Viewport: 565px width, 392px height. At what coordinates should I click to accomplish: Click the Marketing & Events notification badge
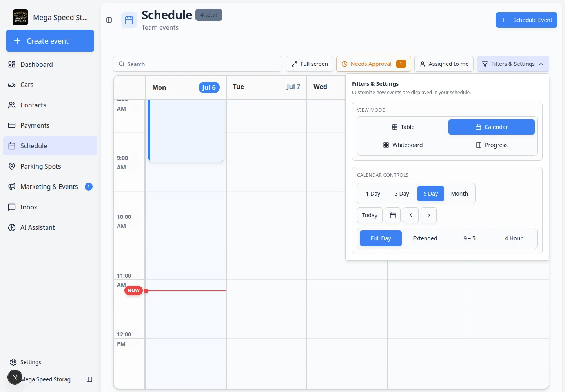click(89, 187)
